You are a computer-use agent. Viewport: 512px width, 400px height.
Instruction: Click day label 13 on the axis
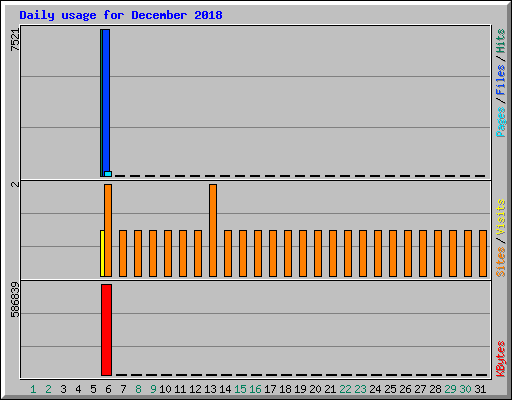coord(210,389)
